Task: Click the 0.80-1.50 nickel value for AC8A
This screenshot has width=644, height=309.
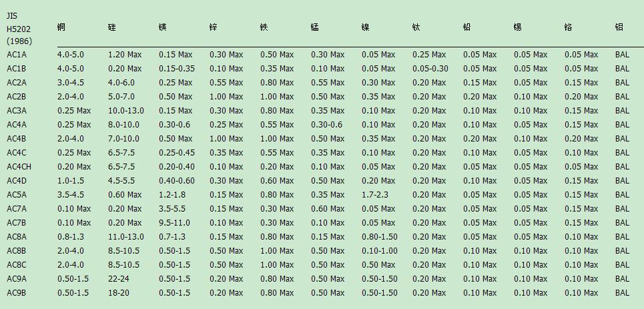Action: pyautogui.click(x=380, y=237)
